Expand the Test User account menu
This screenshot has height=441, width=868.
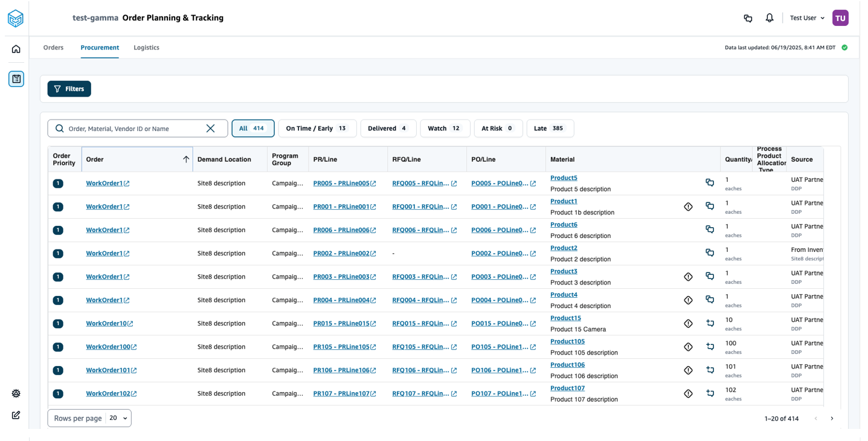pyautogui.click(x=807, y=18)
